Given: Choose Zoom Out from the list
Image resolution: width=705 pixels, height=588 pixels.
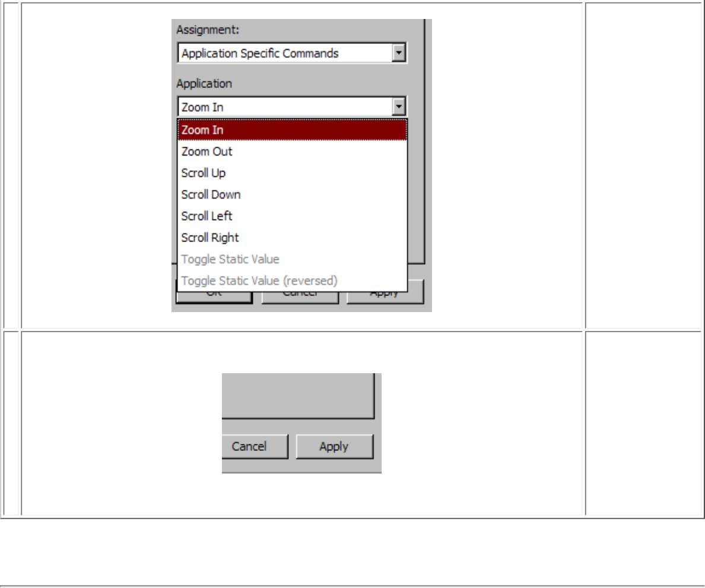Looking at the screenshot, I should coord(292,151).
